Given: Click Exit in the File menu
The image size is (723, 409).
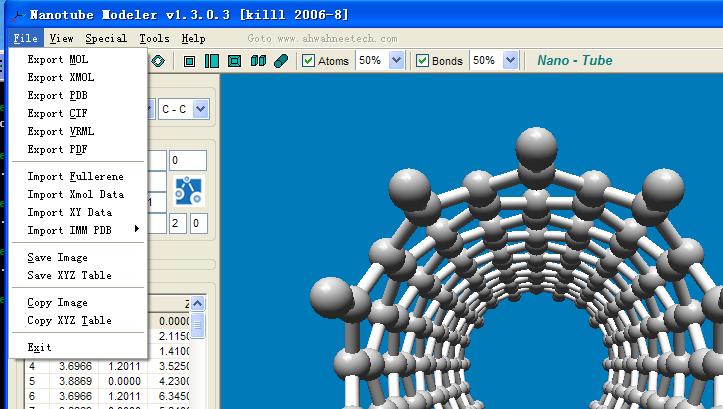Looking at the screenshot, I should (x=78, y=347).
